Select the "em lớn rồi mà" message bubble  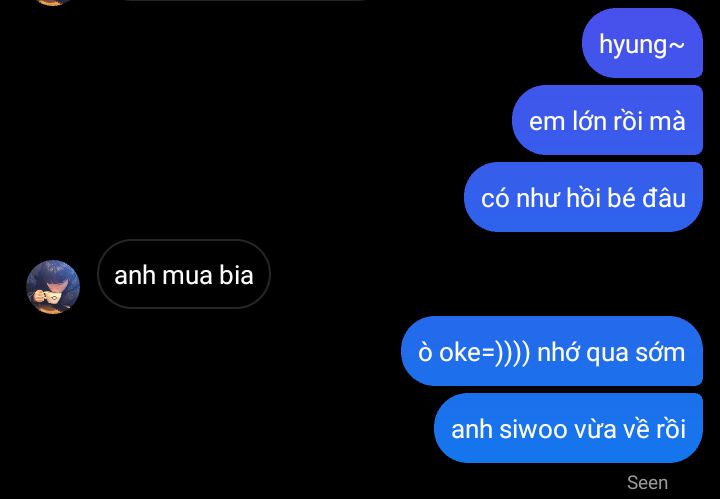click(x=607, y=120)
